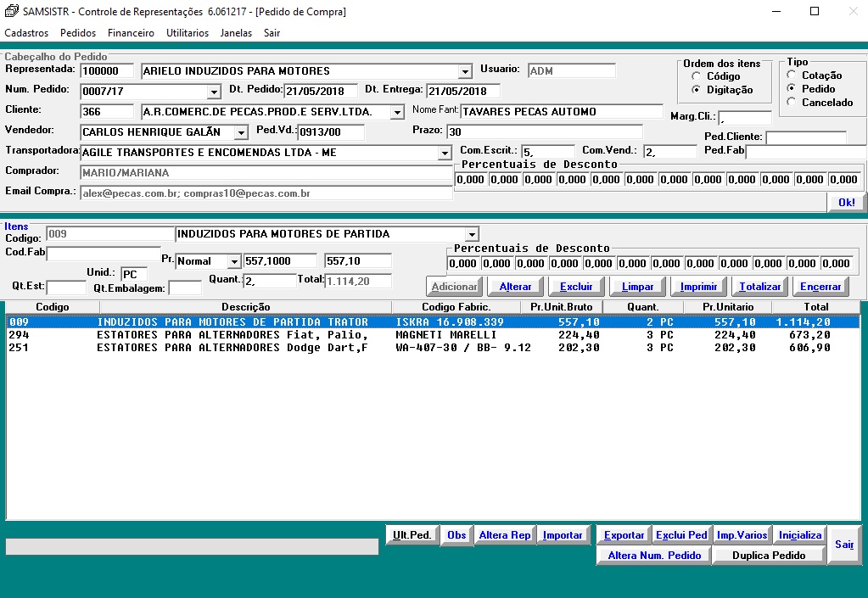The width and height of the screenshot is (868, 598).
Task: Select the Digitação order radio button
Action: (697, 90)
